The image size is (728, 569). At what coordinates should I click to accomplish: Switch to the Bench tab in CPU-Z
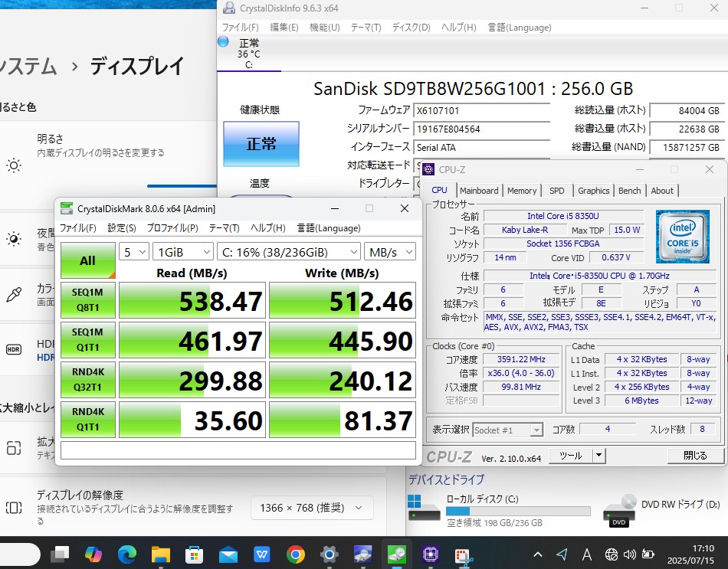(630, 191)
